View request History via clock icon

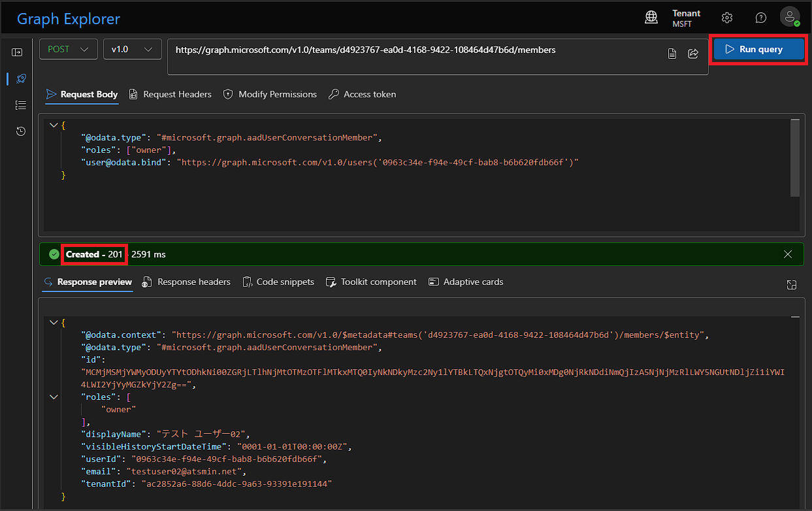point(20,131)
